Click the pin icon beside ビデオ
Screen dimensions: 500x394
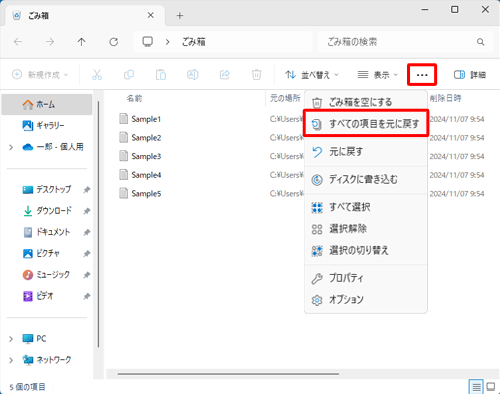point(87,296)
